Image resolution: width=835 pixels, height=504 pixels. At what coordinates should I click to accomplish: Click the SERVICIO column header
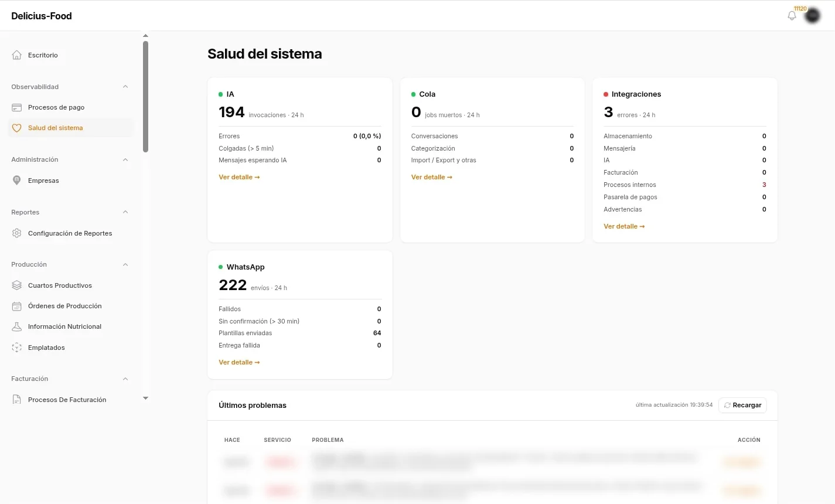277,440
